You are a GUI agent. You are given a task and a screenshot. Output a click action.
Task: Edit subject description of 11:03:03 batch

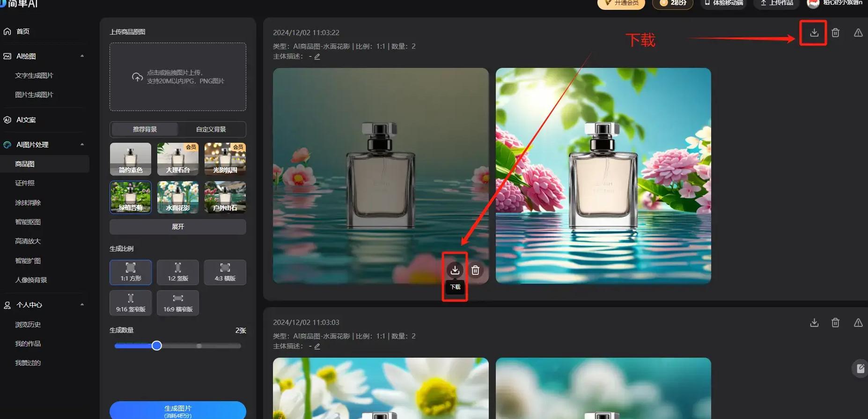pos(317,346)
